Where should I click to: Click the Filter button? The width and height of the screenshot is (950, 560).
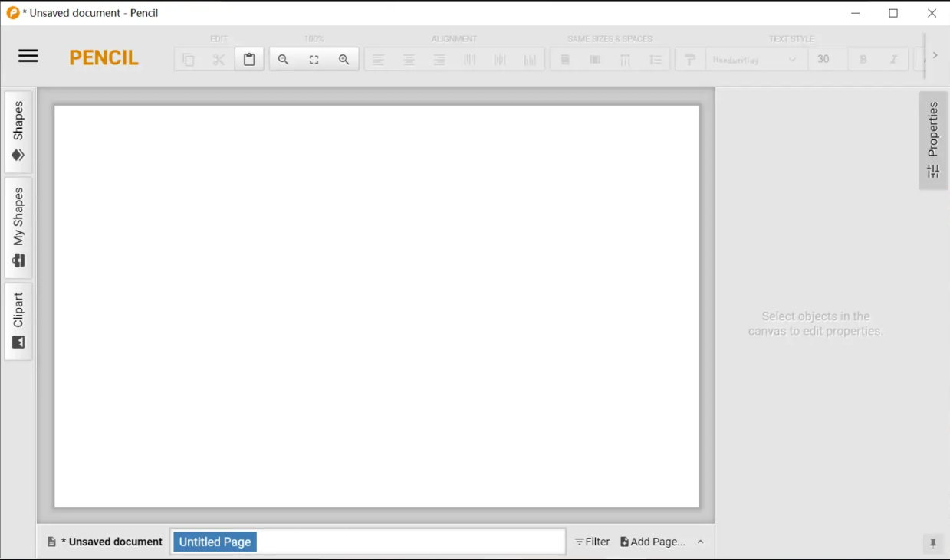tap(592, 542)
